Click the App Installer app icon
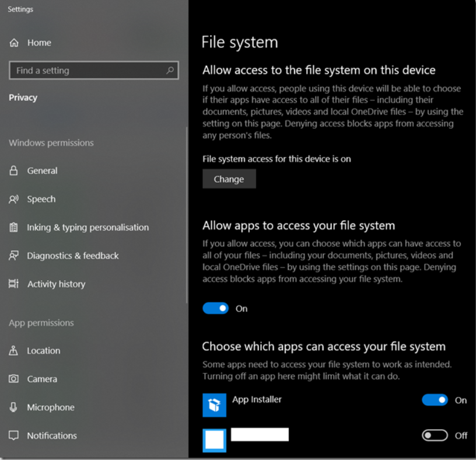Viewport: 476px width, 460px height. pyautogui.click(x=214, y=405)
